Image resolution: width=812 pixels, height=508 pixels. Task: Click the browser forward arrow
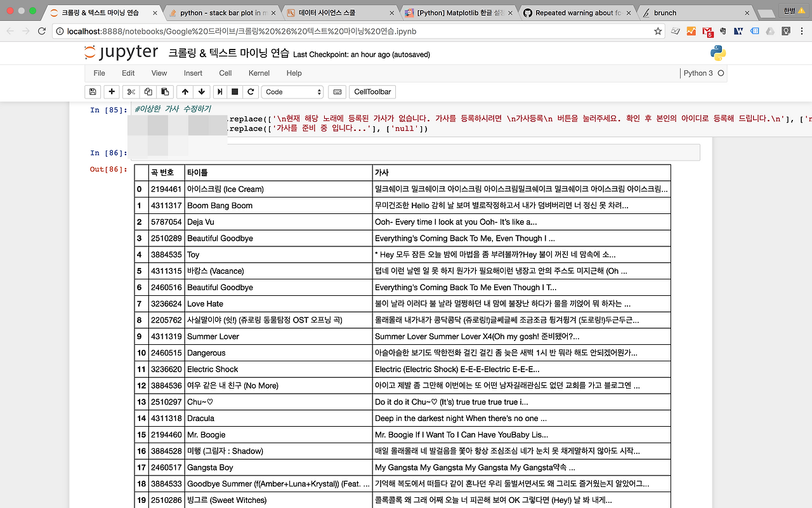pos(26,30)
